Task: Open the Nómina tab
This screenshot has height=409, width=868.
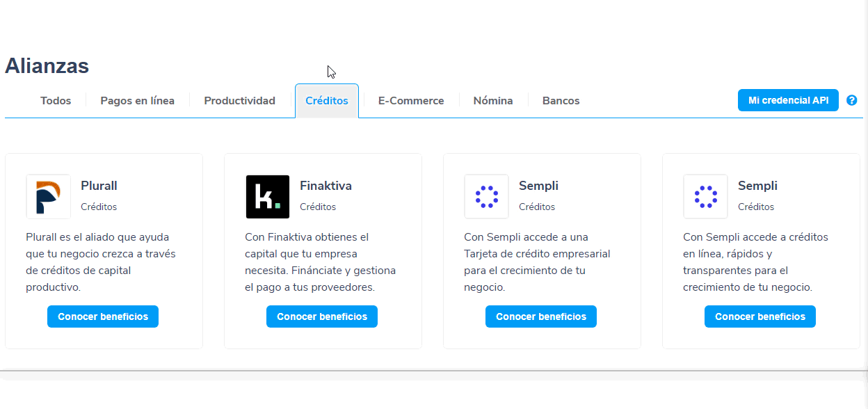Action: click(x=493, y=101)
